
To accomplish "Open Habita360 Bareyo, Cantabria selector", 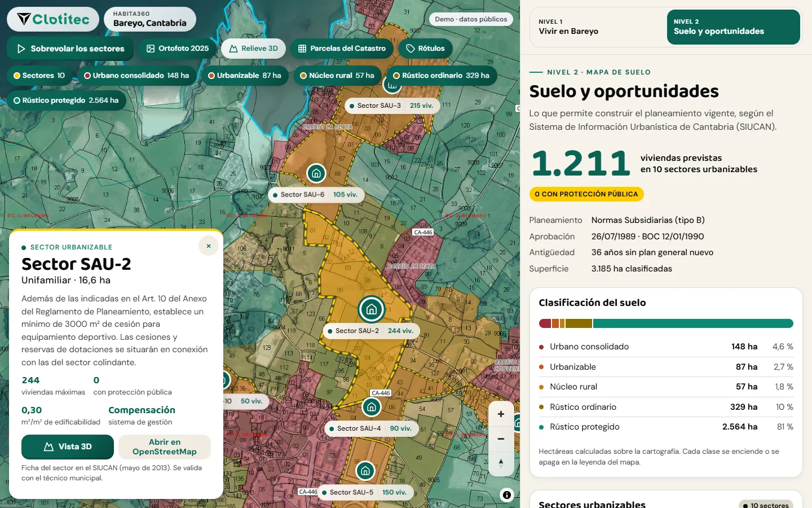I will (x=150, y=19).
